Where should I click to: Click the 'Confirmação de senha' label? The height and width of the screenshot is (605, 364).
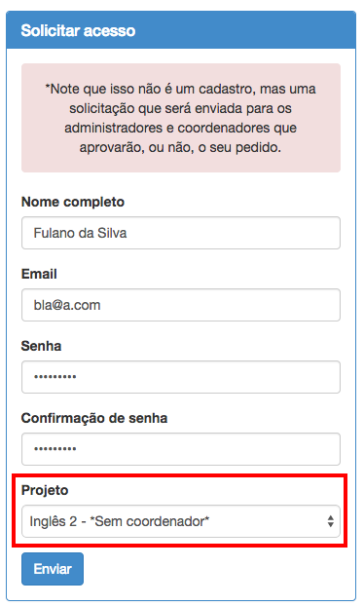point(94,418)
